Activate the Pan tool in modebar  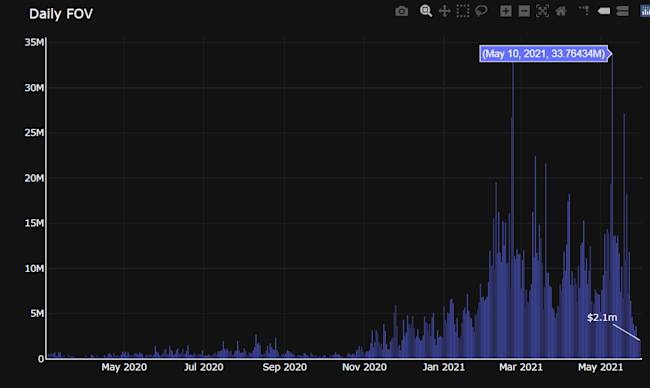[444, 11]
